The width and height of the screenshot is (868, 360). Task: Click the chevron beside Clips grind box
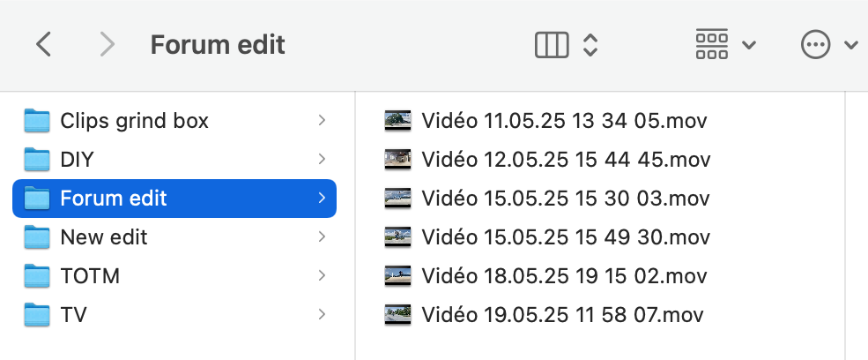(x=322, y=120)
